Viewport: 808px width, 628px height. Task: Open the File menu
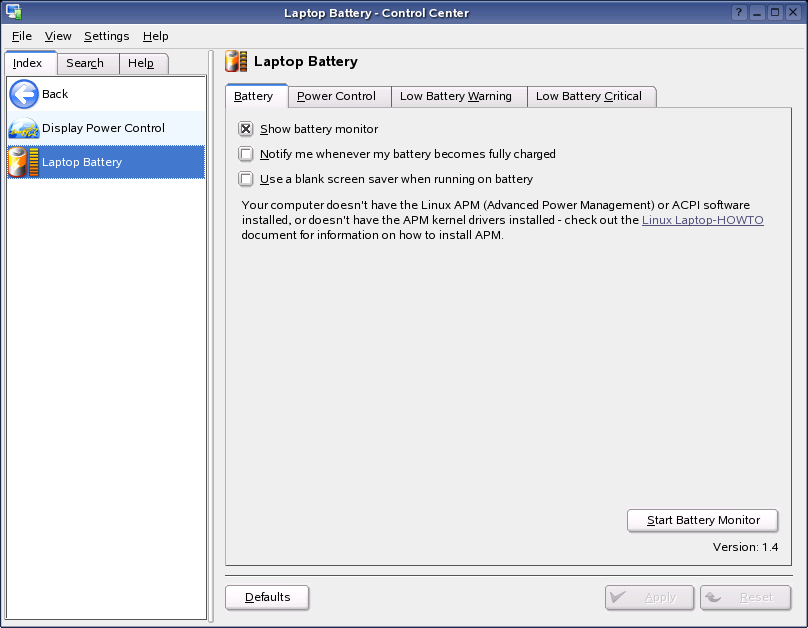point(22,36)
